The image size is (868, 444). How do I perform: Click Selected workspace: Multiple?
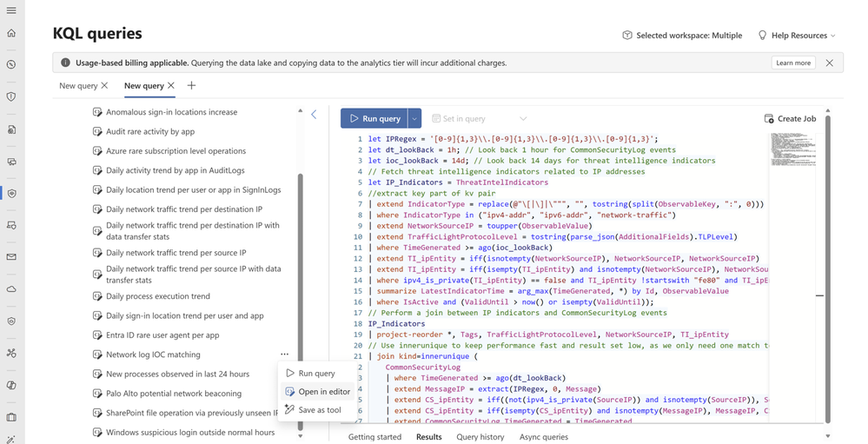click(683, 36)
